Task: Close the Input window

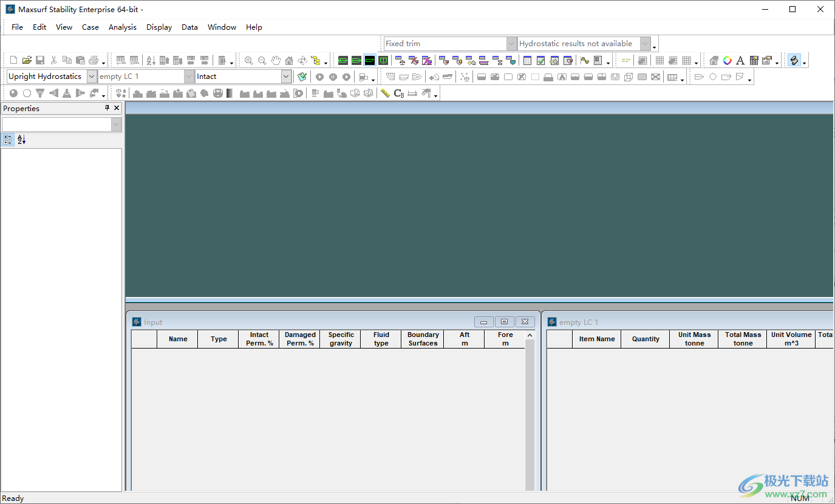Action: [525, 322]
